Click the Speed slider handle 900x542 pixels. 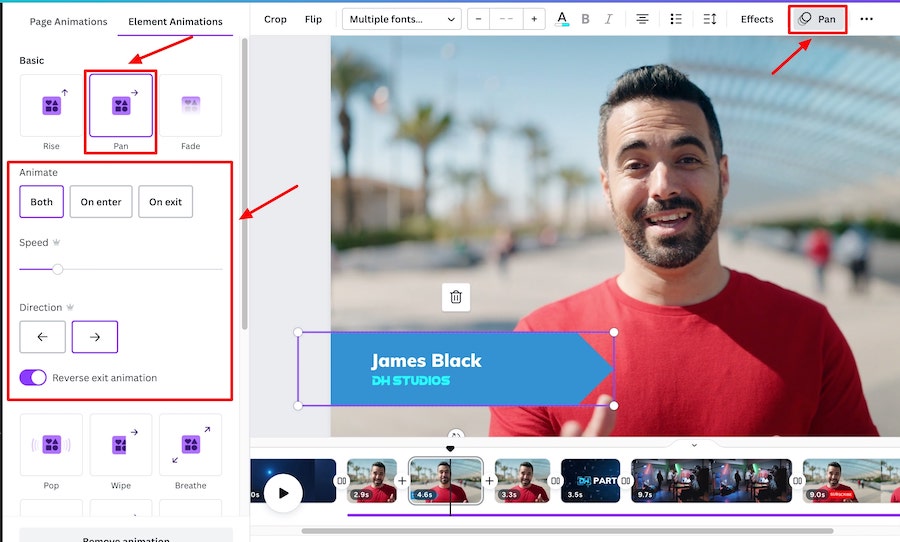[x=58, y=269]
